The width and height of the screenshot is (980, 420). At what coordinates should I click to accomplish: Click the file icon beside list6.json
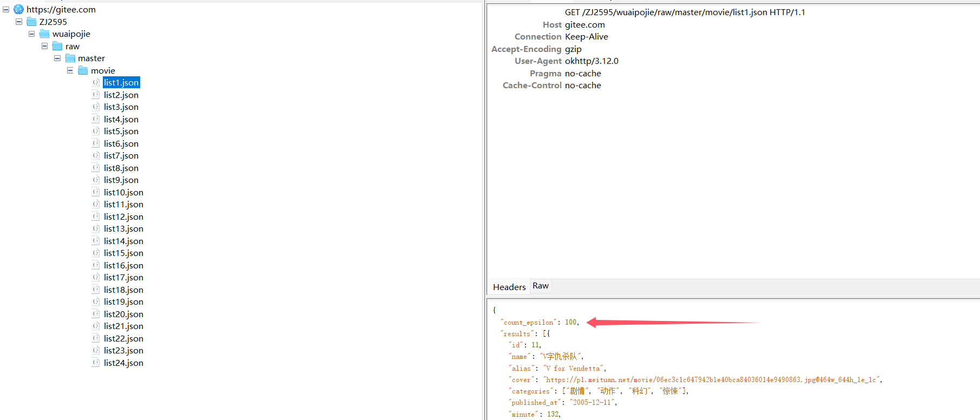click(96, 143)
